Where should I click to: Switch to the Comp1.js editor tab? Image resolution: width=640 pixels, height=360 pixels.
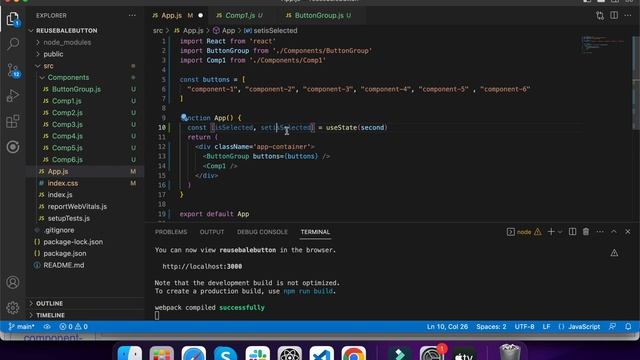coord(240,16)
